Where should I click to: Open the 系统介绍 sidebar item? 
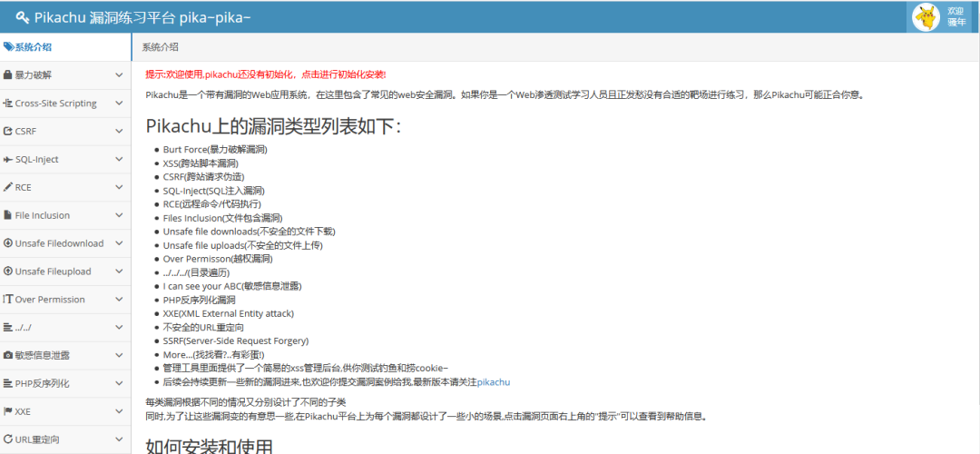coord(65,47)
